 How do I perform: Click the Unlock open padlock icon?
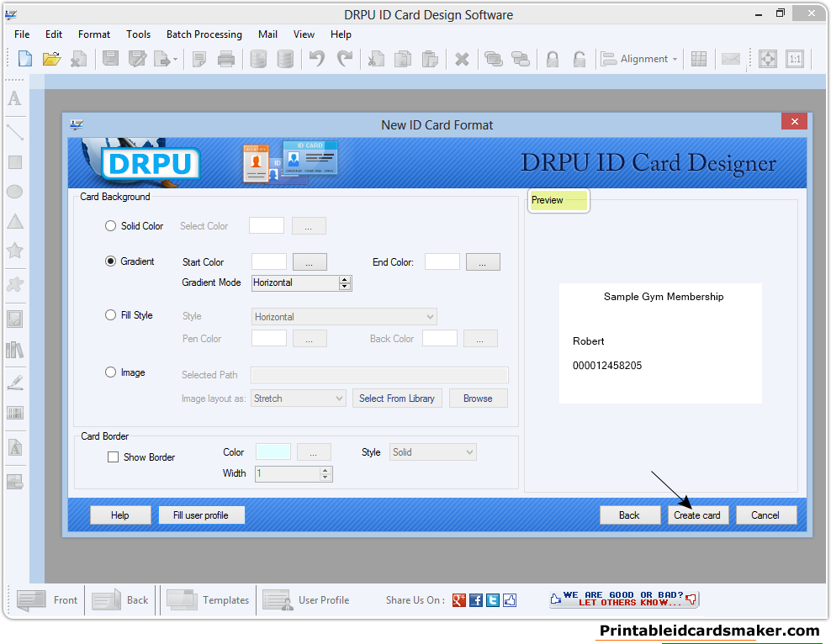click(580, 59)
